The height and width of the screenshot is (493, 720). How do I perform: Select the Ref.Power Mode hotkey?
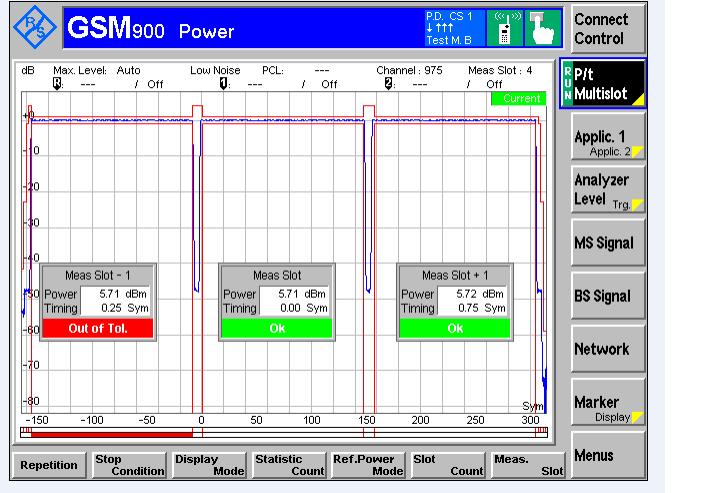[x=368, y=465]
